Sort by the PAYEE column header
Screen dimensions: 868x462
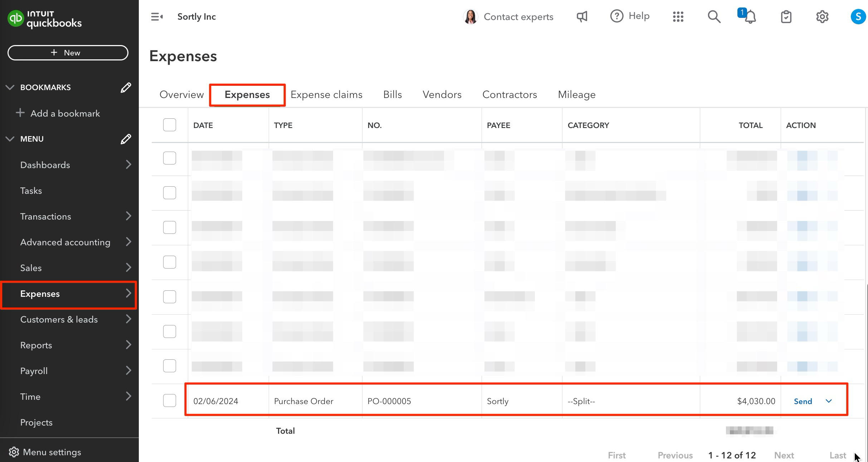tap(498, 125)
